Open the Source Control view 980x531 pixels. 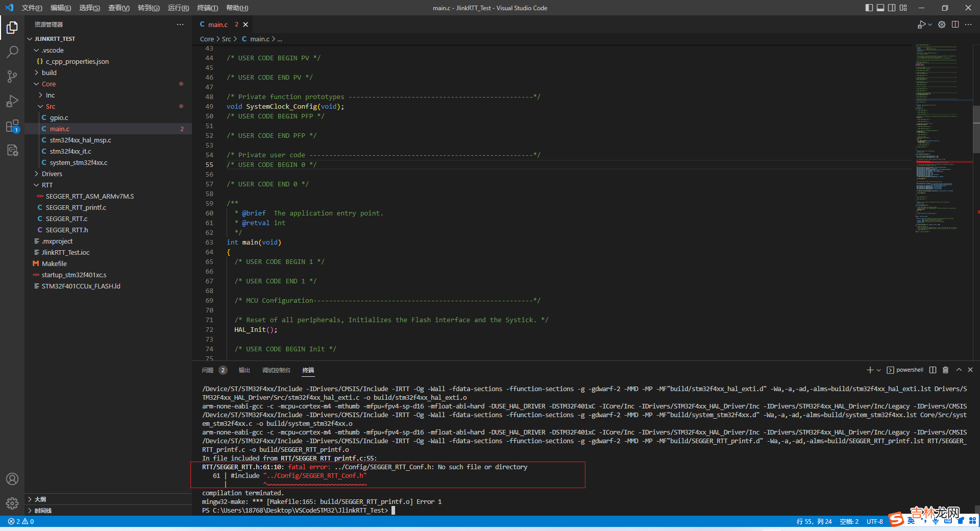[12, 76]
